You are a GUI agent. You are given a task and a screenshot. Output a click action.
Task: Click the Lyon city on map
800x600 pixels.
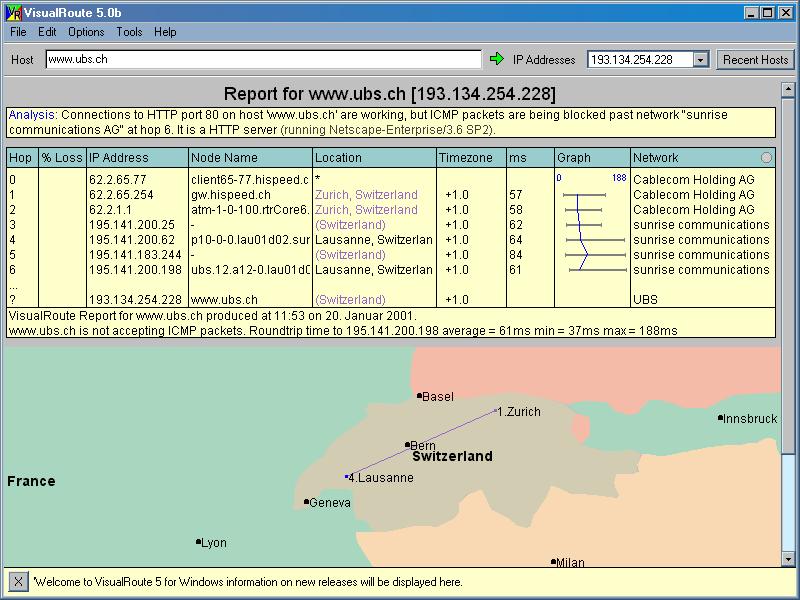click(x=211, y=542)
